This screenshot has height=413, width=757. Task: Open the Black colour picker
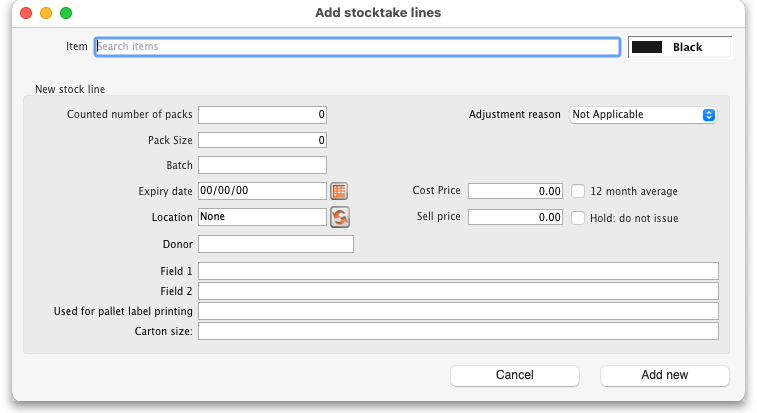(679, 47)
